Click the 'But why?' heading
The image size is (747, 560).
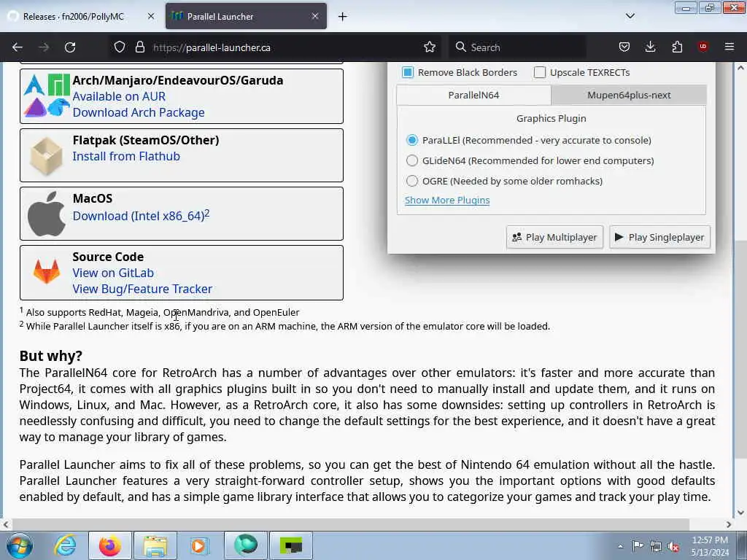[x=51, y=356]
